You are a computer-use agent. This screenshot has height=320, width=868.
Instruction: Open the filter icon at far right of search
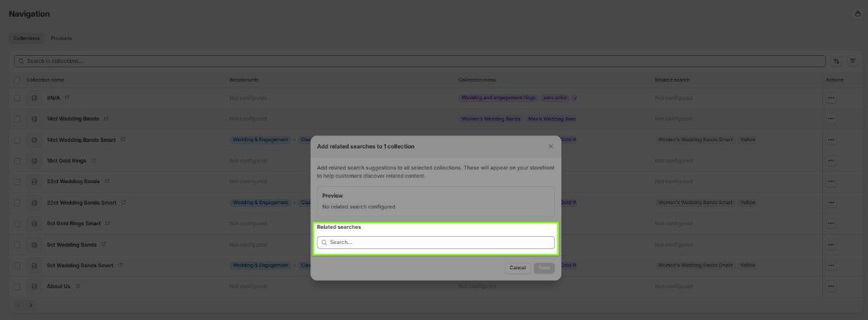(x=853, y=62)
